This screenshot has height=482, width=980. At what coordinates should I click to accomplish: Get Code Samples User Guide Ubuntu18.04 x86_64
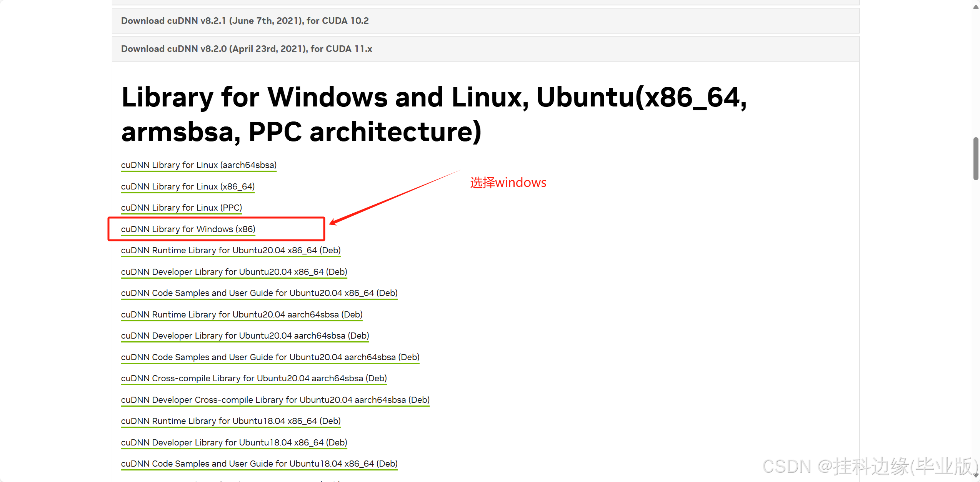pos(259,464)
